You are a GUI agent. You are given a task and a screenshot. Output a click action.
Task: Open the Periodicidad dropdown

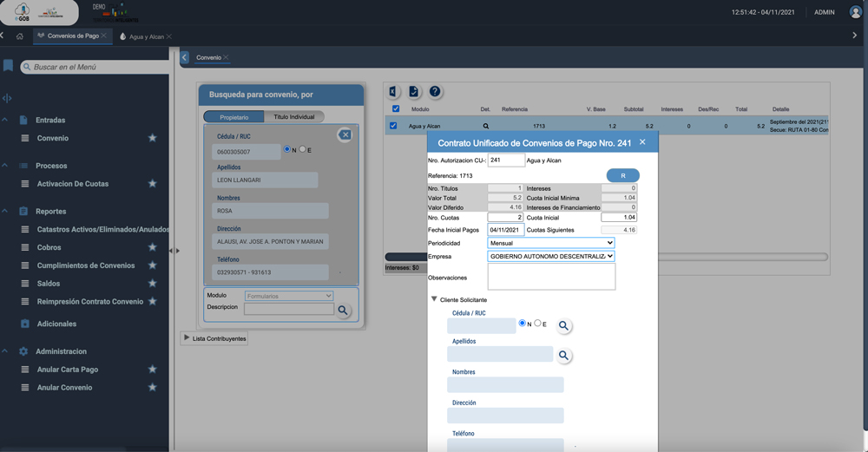[551, 244]
